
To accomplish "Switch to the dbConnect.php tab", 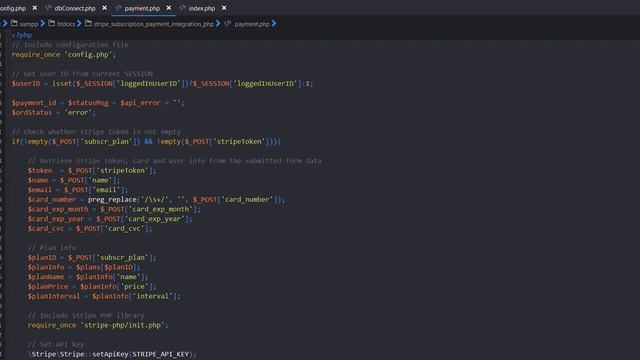I will tap(75, 8).
